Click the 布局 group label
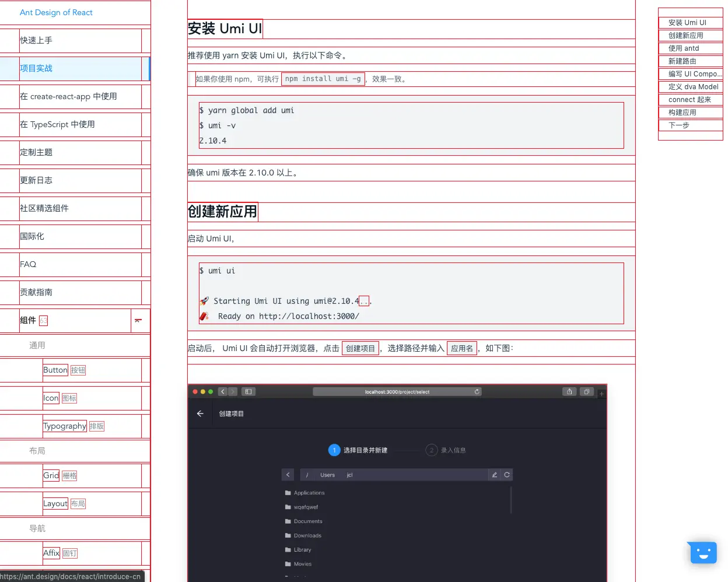This screenshot has height=582, width=728. pos(37,451)
